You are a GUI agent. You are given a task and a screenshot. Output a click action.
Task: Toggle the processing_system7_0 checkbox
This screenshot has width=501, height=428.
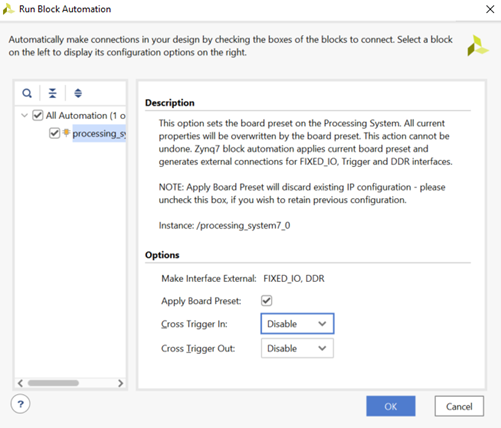pos(54,133)
